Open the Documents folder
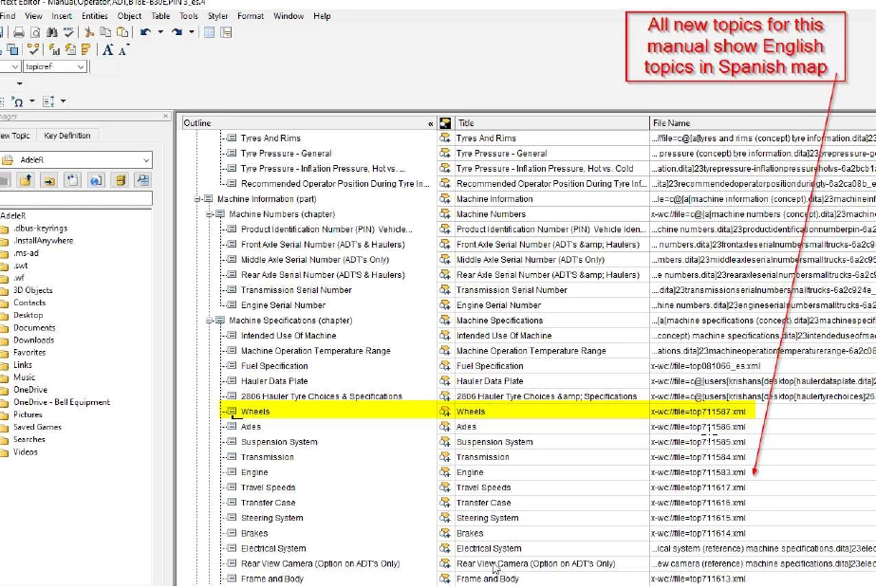 34,328
